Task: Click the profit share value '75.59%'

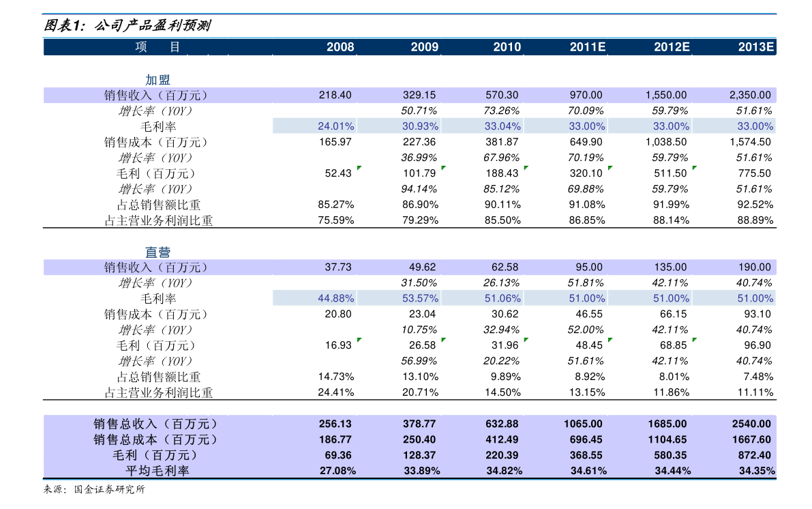Action: (336, 220)
